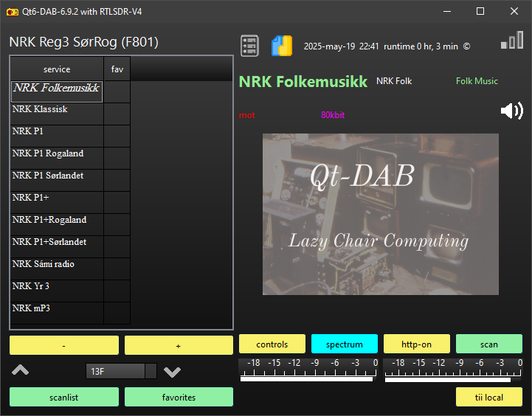This screenshot has height=416, width=532.
Task: Go to next channel with down chevron
Action: tap(172, 372)
